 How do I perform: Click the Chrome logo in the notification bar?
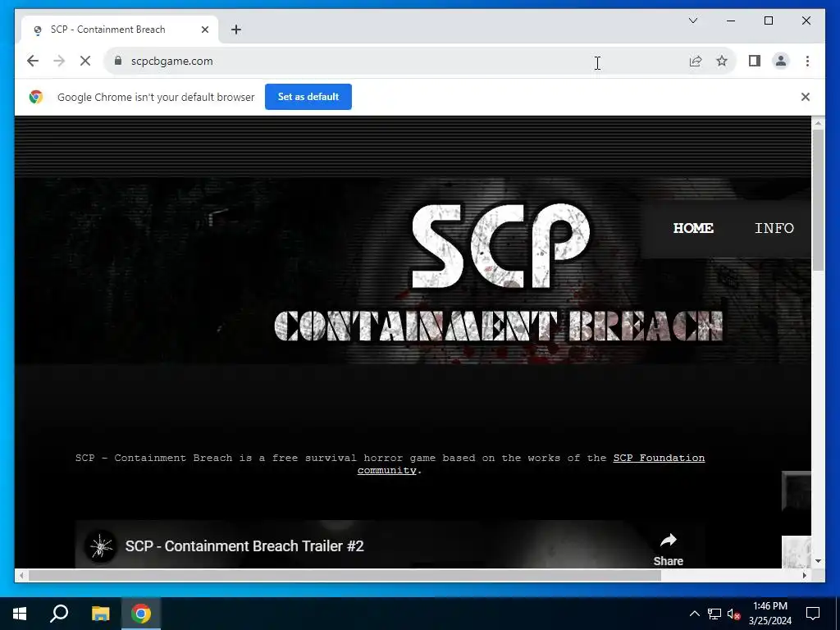[36, 97]
